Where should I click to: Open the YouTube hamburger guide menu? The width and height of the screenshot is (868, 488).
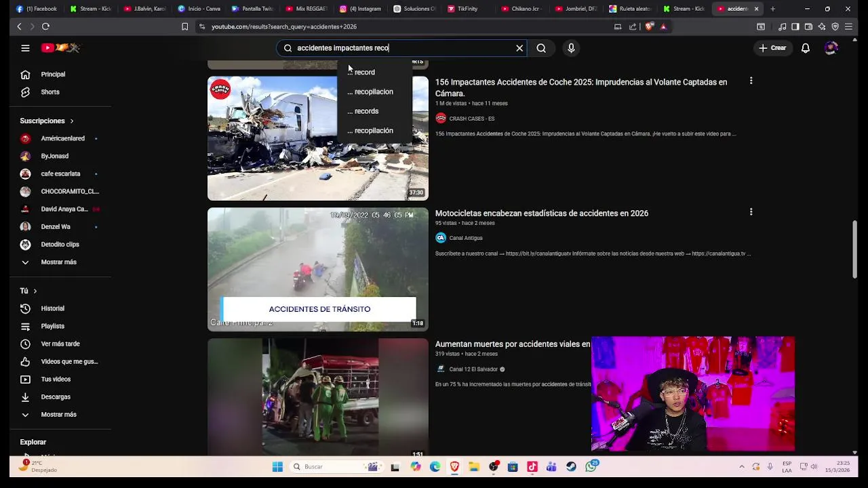click(25, 48)
